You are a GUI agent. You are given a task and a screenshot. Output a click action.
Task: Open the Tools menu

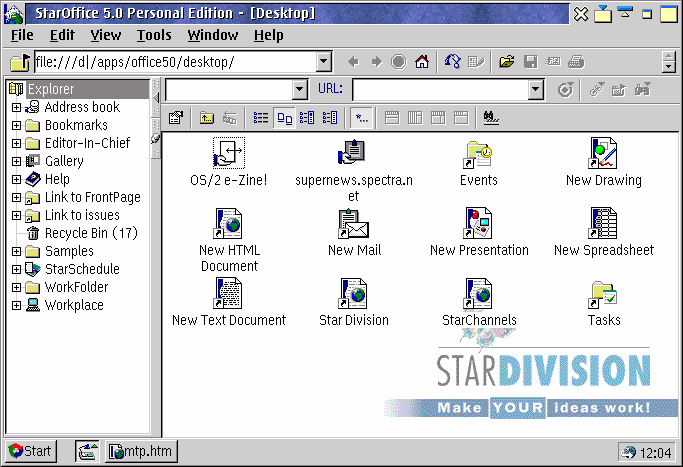pyautogui.click(x=154, y=35)
